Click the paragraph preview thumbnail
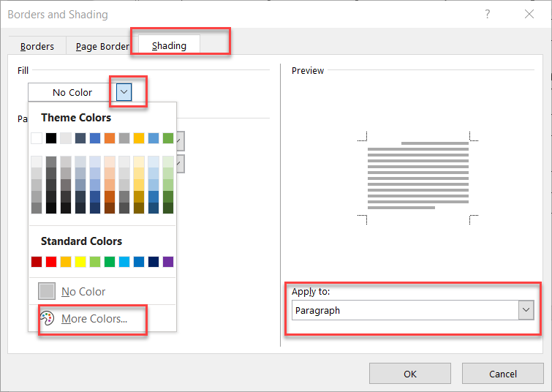552x392 pixels. pyautogui.click(x=418, y=178)
